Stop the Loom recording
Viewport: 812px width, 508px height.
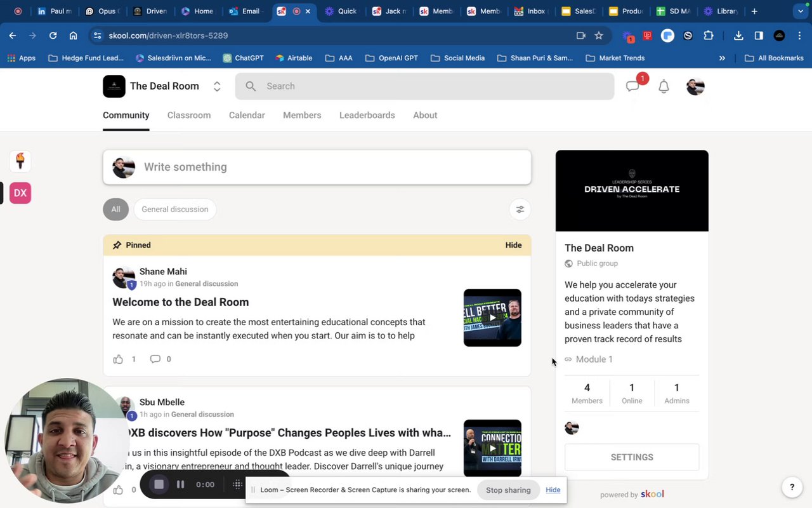(159, 485)
